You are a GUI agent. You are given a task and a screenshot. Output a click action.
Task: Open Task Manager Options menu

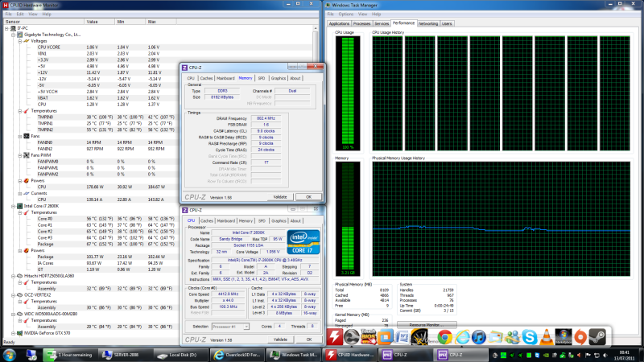pyautogui.click(x=346, y=14)
